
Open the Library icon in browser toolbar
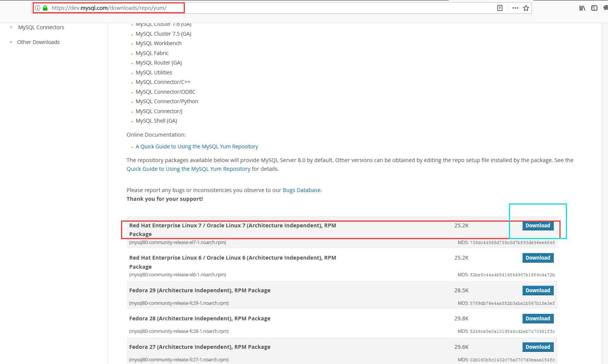[x=582, y=8]
